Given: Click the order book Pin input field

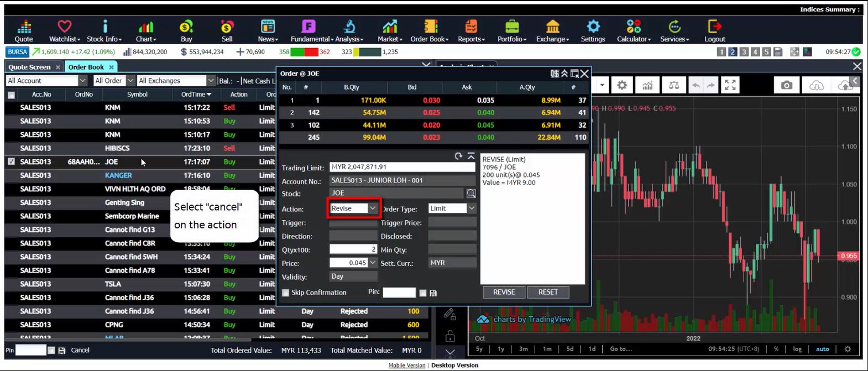Looking at the screenshot, I should 31,350.
